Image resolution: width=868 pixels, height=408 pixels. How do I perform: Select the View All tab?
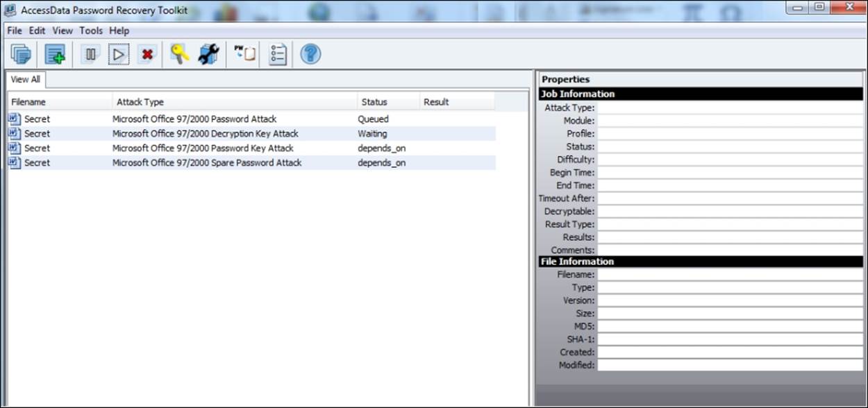(x=26, y=79)
